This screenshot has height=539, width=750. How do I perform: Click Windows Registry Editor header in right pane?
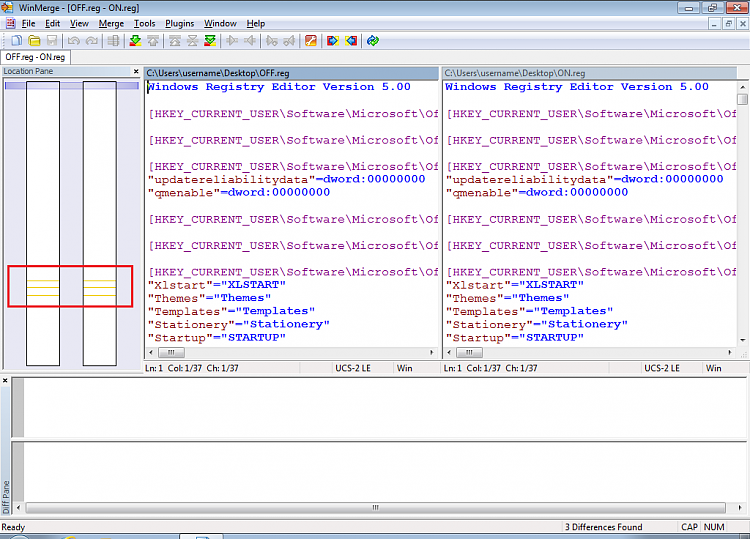point(577,87)
